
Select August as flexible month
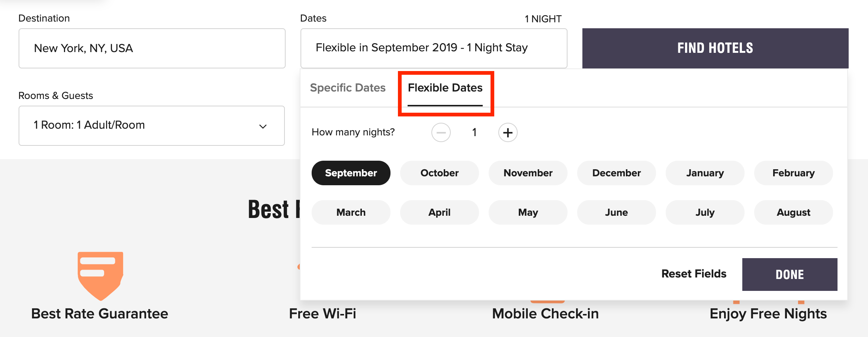[793, 212]
